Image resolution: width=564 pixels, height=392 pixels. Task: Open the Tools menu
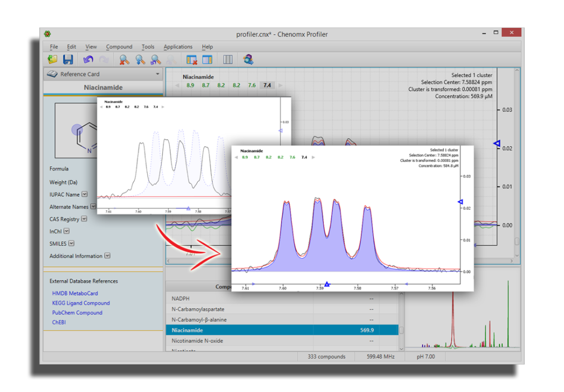[x=148, y=47]
